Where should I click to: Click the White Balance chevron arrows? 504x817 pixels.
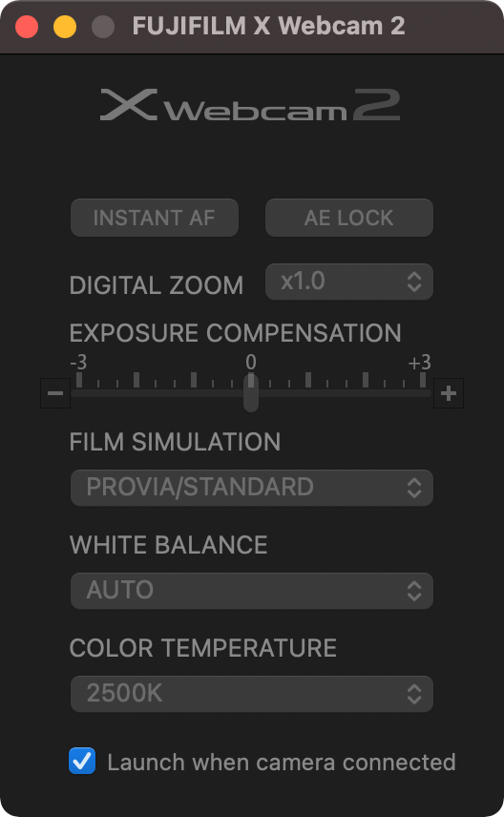[x=414, y=591]
